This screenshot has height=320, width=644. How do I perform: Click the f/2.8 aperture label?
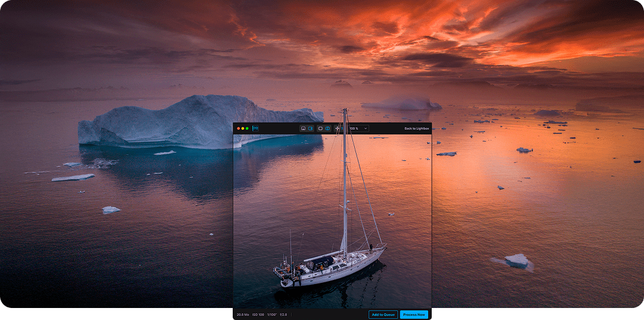point(283,315)
